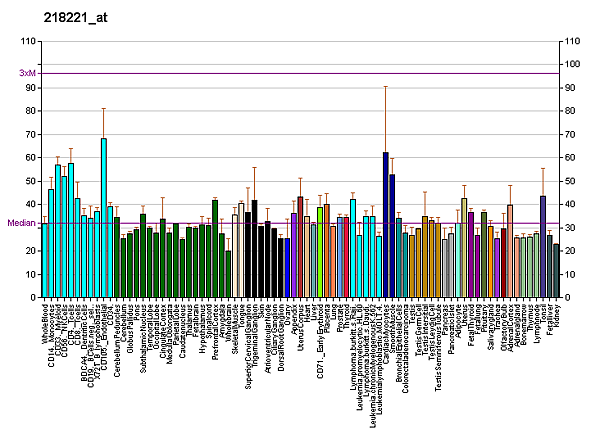
Task: Click the Kidney x-axis label
Action: pos(556,315)
